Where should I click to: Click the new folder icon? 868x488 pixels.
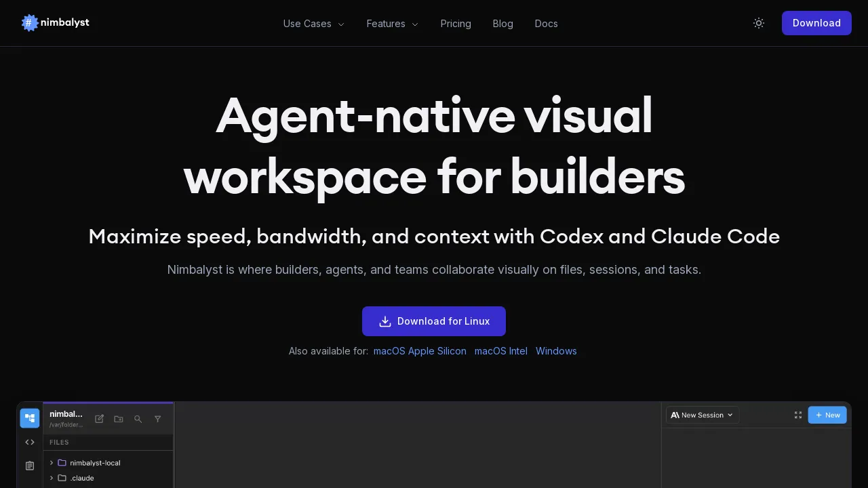tap(119, 419)
